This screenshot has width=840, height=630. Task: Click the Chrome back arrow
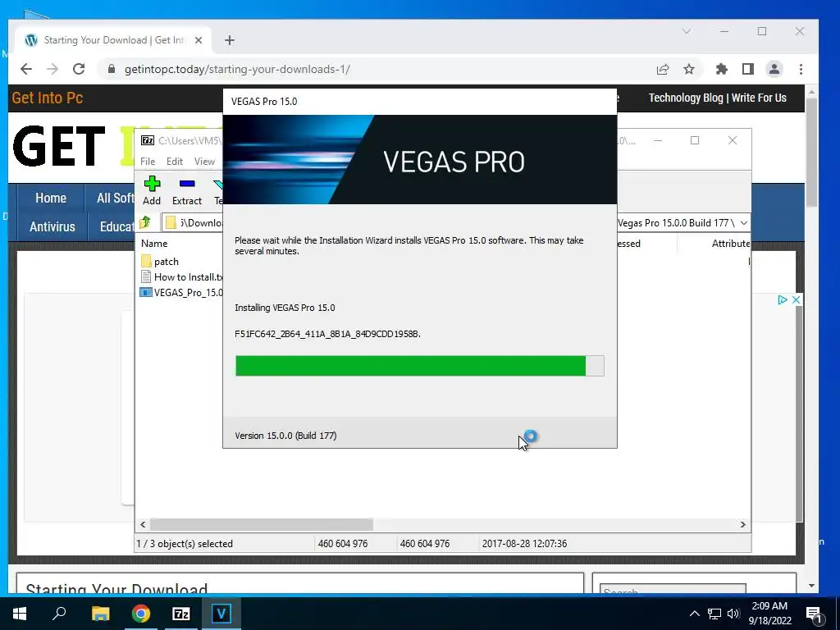click(25, 69)
